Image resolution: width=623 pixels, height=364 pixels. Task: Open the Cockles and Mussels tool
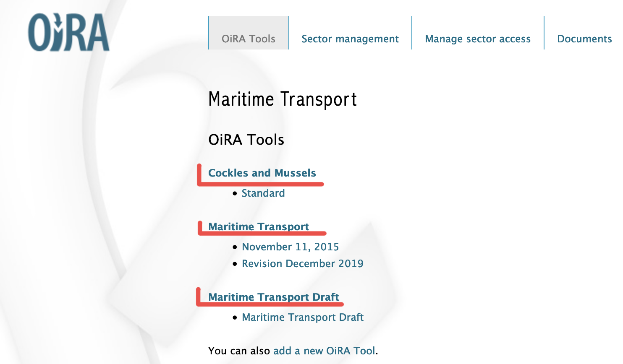262,173
